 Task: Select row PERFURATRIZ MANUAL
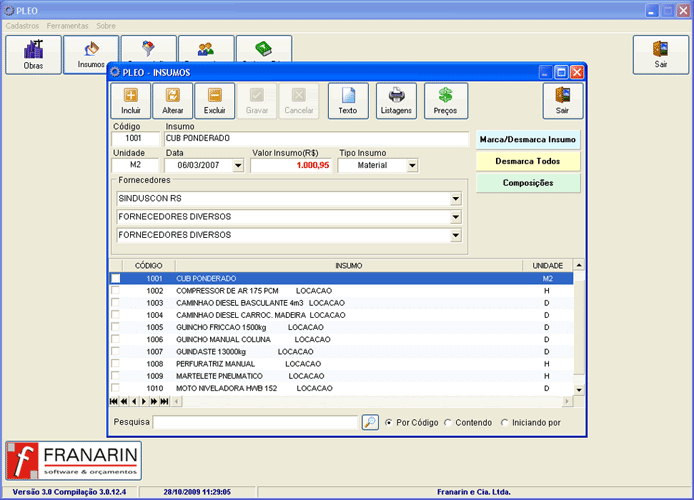[341, 364]
